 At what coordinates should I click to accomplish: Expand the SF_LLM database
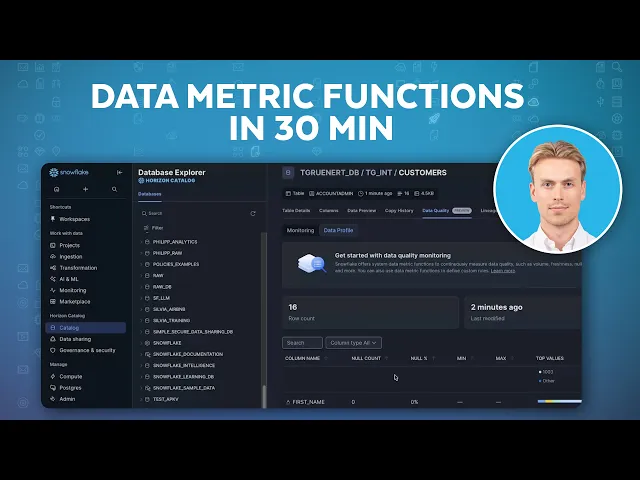pos(141,298)
